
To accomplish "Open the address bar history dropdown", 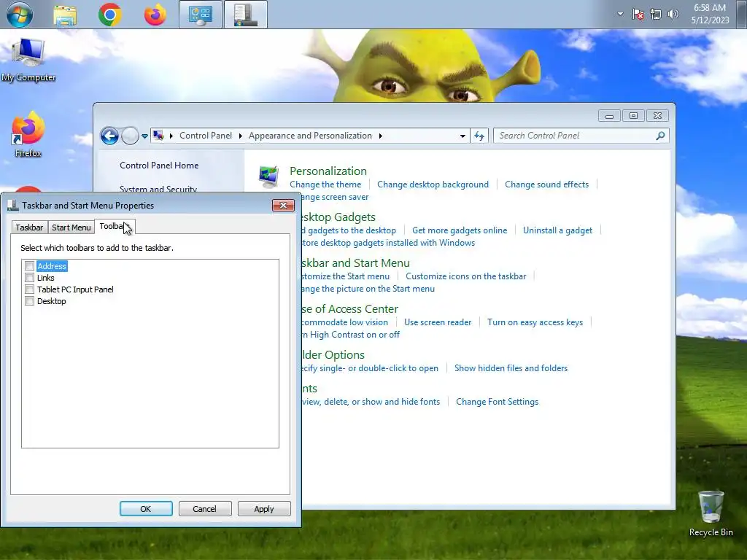I will coord(462,136).
